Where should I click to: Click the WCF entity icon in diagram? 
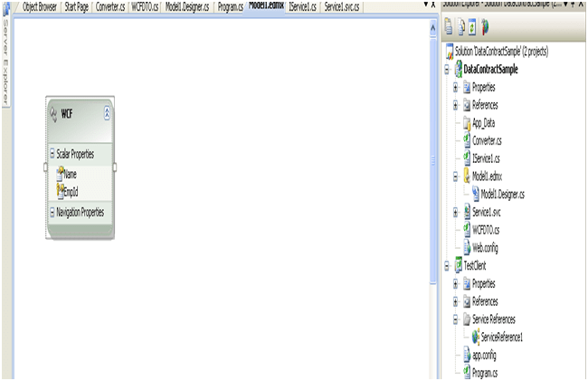pos(53,114)
